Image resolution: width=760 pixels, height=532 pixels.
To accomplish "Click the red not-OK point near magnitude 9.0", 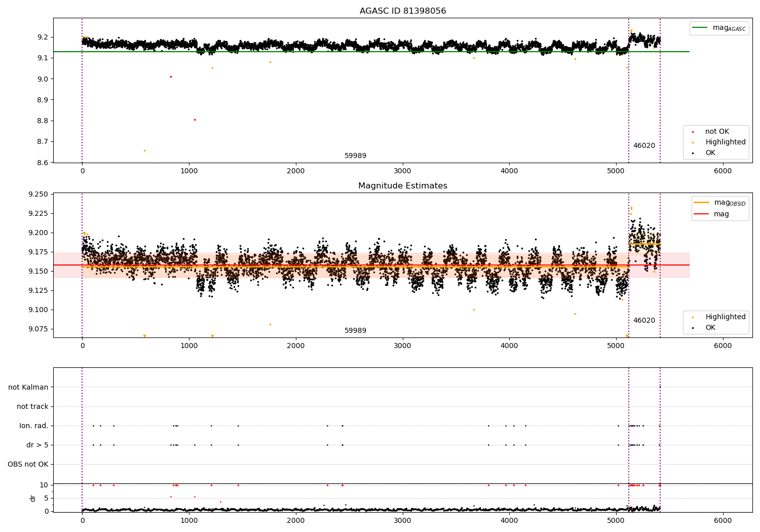I will pos(171,77).
